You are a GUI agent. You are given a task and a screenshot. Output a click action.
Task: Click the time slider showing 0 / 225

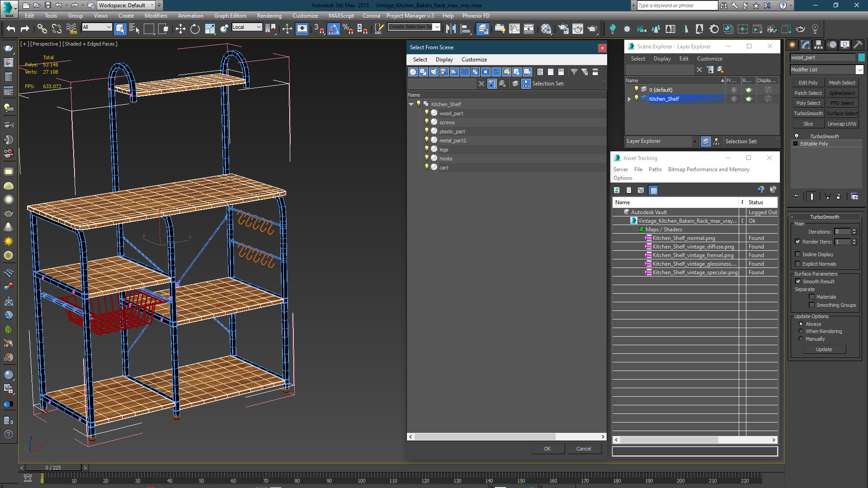point(53,468)
